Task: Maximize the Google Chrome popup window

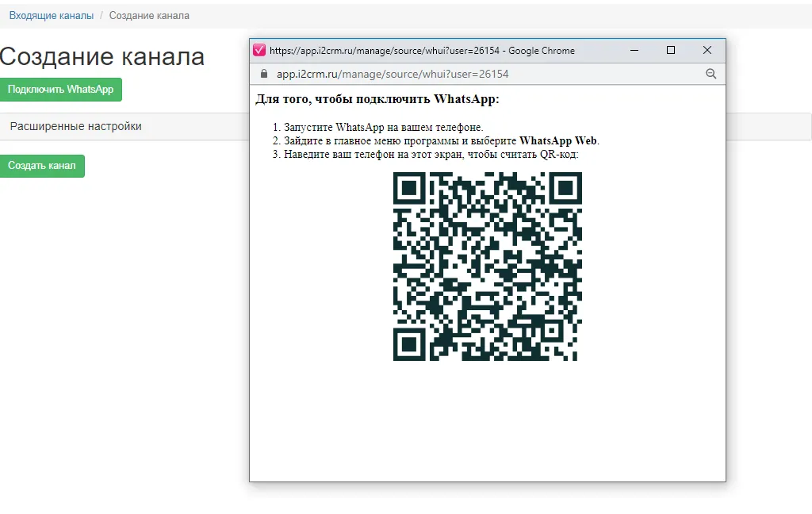Action: click(670, 50)
